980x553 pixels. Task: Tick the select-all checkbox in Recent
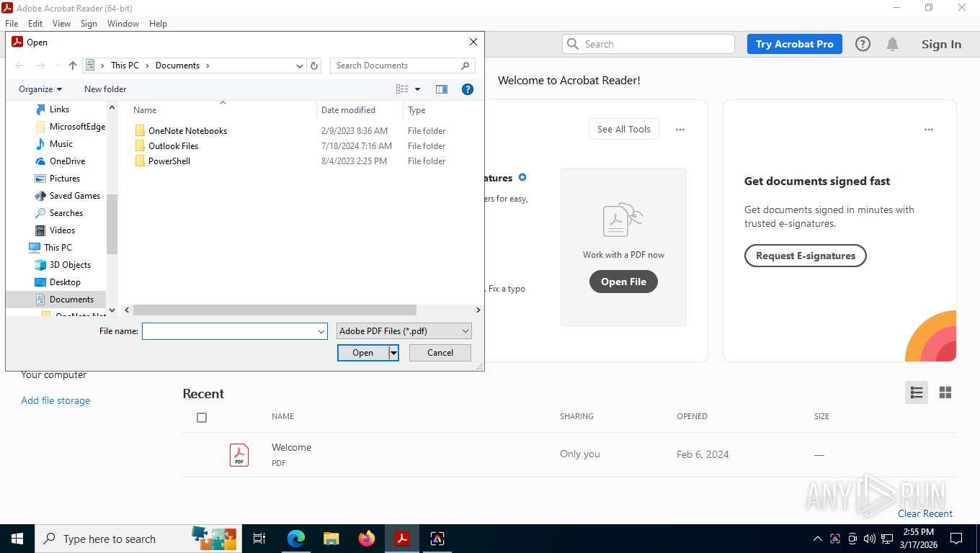click(x=202, y=418)
